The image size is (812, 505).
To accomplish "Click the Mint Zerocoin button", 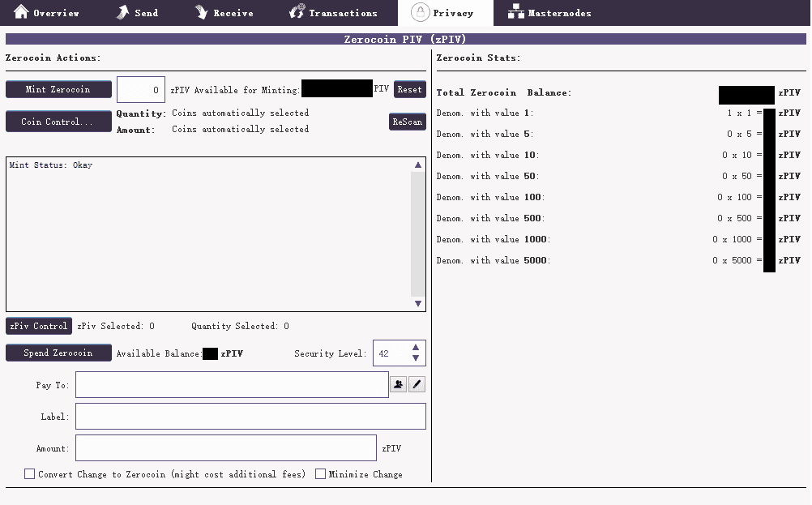I will 58,89.
